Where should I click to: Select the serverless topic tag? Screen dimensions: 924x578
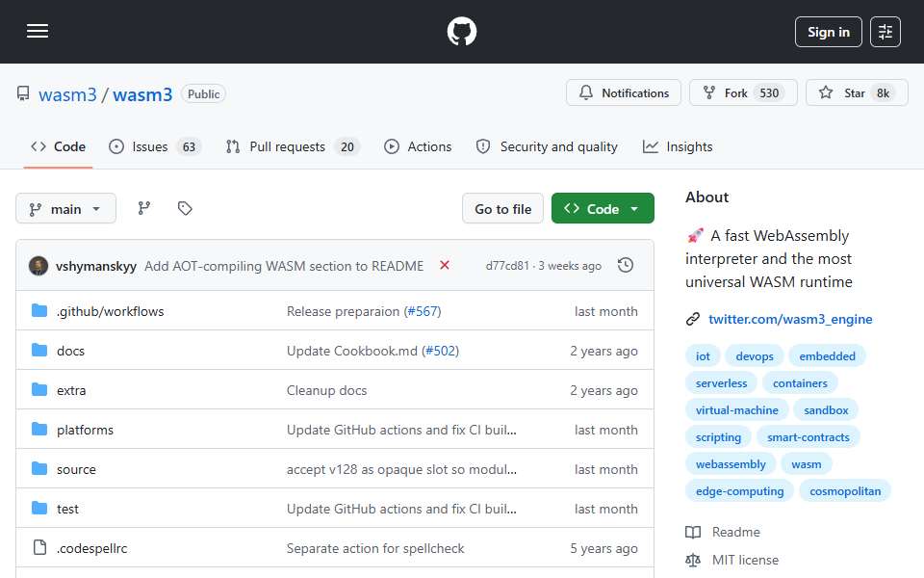[x=721, y=383]
